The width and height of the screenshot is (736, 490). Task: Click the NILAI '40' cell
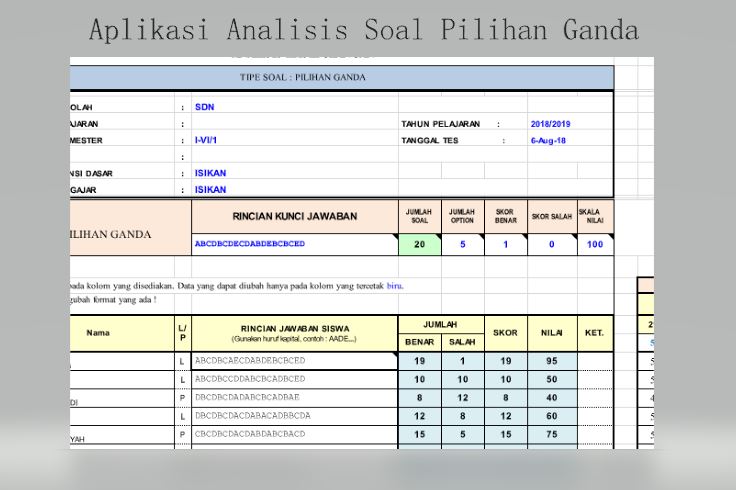pos(552,398)
